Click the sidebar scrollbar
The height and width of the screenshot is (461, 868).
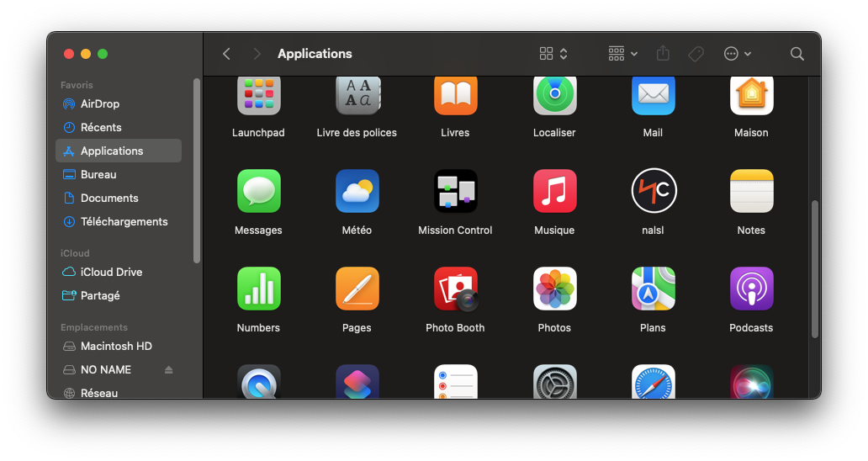(197, 171)
